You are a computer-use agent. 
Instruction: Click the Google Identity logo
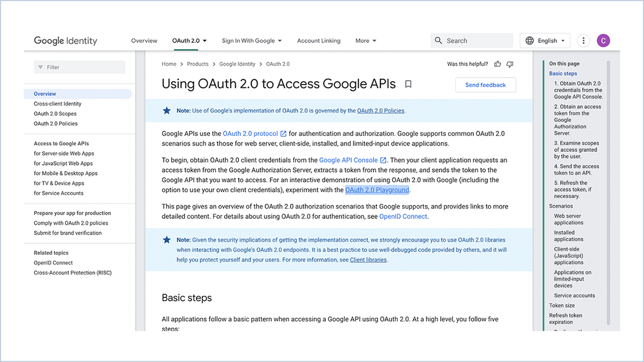pos(65,40)
